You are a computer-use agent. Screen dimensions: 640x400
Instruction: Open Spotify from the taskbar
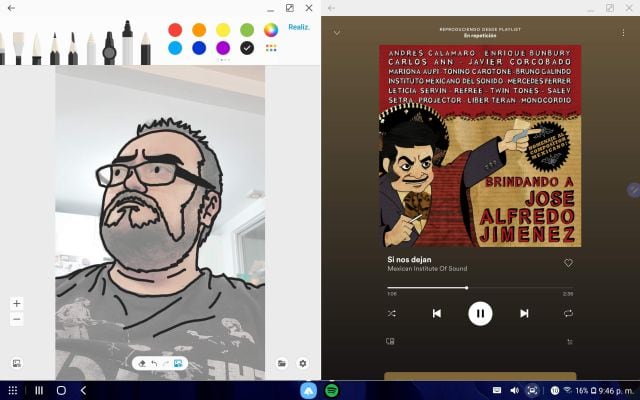[332, 390]
